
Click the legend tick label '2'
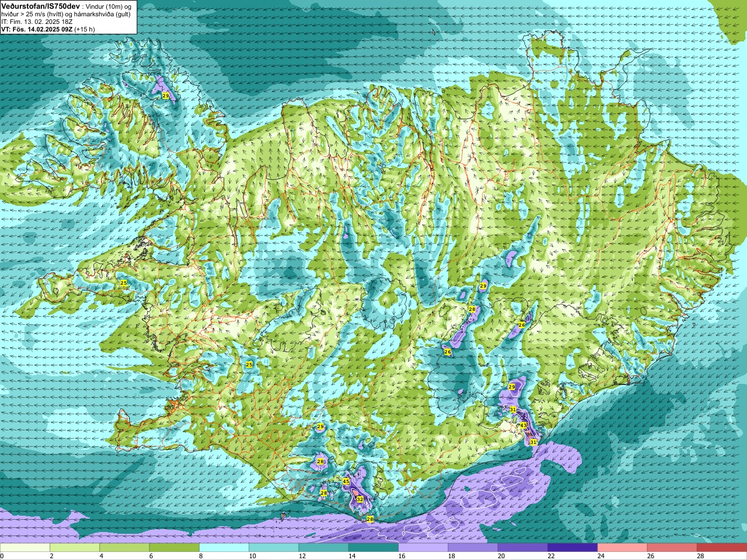coord(51,556)
